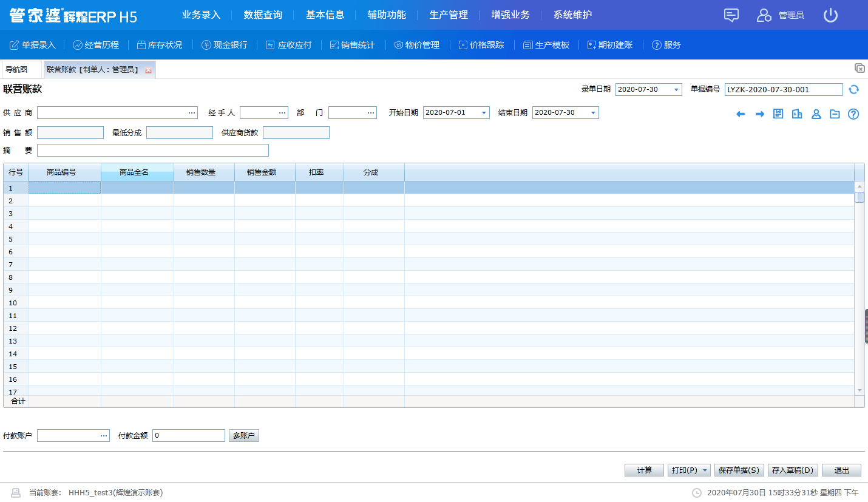868x502 pixels.
Task: Open 库存状况 toolbar shortcut
Action: 159,45
